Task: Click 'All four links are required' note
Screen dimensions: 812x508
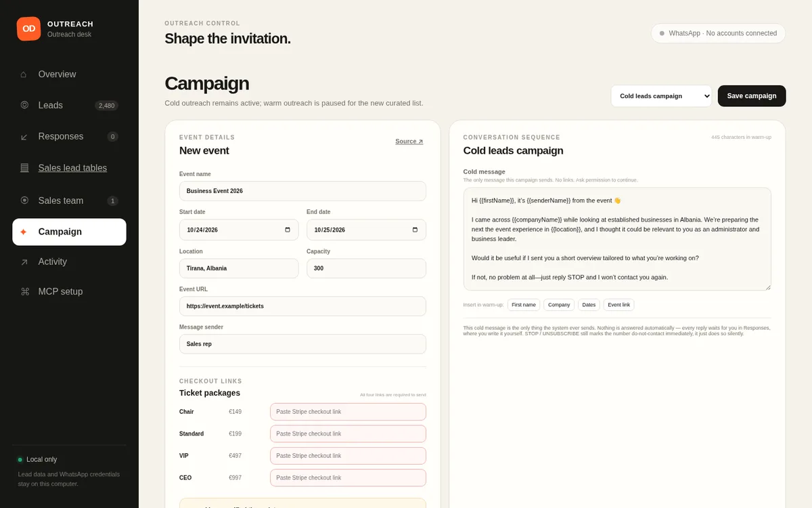Action: tap(393, 395)
